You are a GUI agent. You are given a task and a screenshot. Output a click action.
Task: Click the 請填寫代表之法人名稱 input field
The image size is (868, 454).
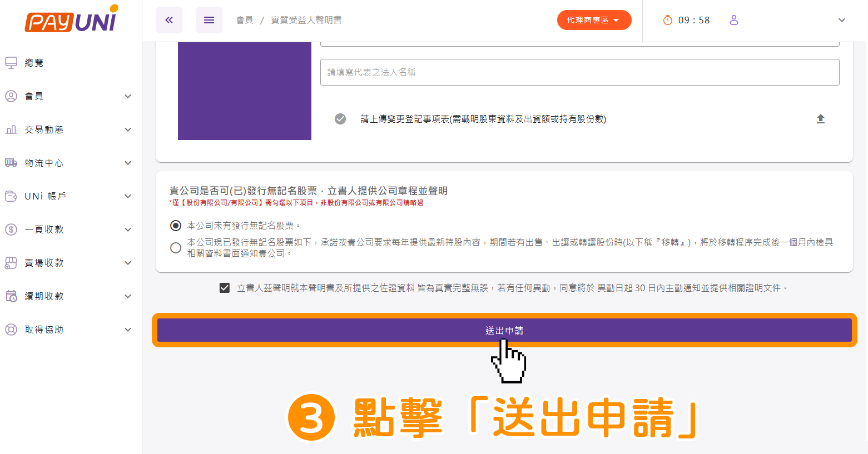coord(579,72)
